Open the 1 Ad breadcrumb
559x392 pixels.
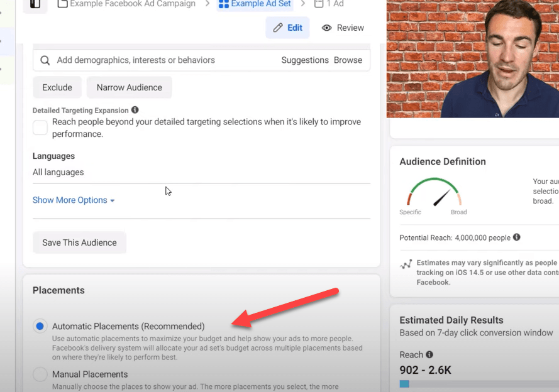click(x=329, y=4)
